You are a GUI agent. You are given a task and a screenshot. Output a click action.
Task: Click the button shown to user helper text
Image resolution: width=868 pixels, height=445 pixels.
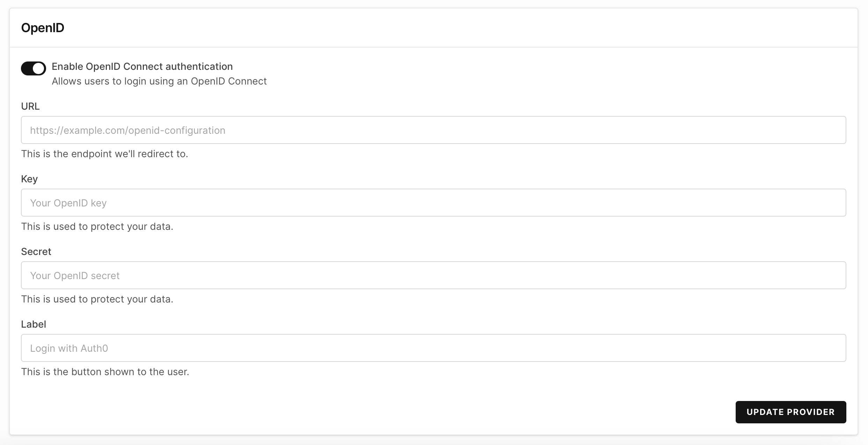click(105, 372)
